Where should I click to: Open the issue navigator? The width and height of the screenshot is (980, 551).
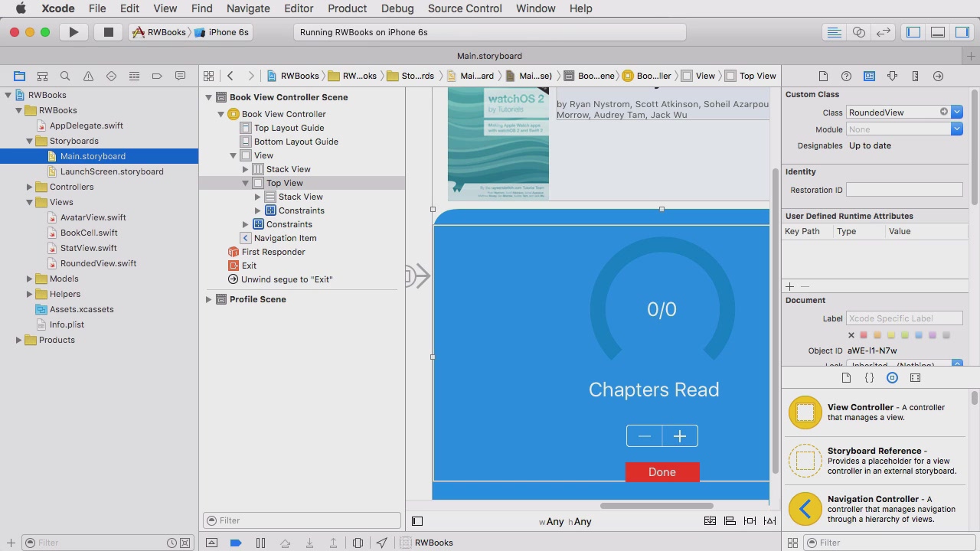point(88,76)
